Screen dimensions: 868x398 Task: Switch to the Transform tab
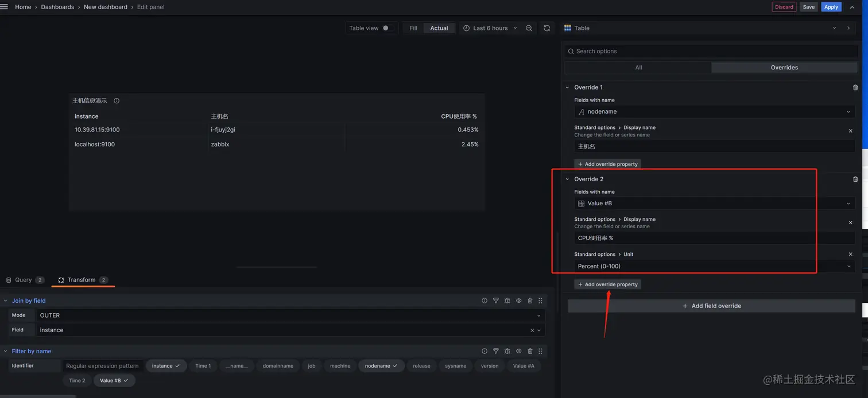click(83, 280)
